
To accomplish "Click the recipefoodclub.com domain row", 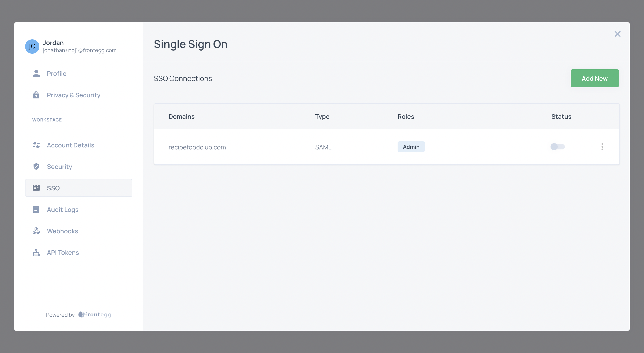I will pos(197,147).
